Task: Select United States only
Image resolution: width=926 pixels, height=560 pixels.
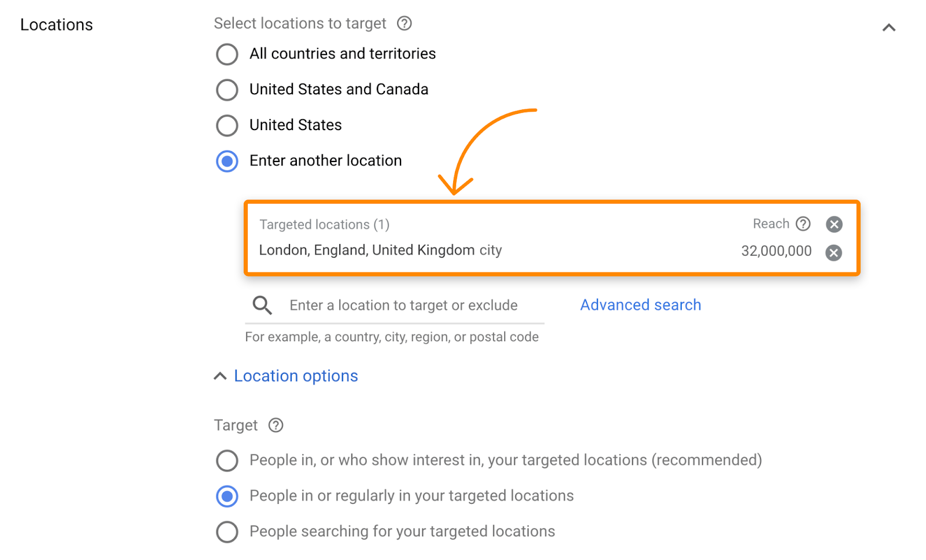Action: pos(227,126)
